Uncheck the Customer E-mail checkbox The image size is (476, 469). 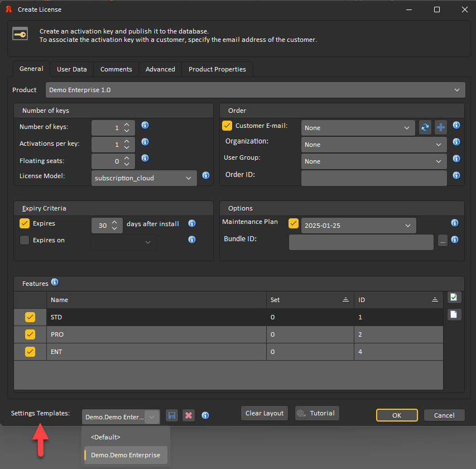point(227,126)
